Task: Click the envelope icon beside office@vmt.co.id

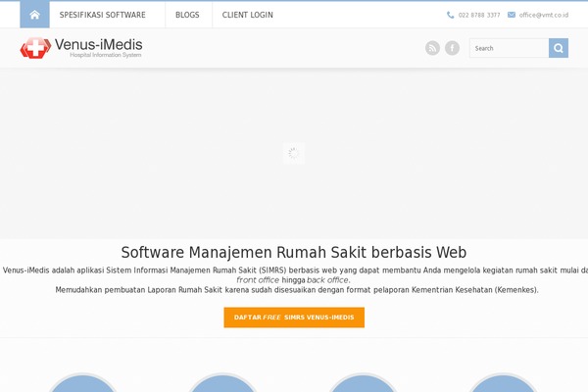Action: click(512, 15)
